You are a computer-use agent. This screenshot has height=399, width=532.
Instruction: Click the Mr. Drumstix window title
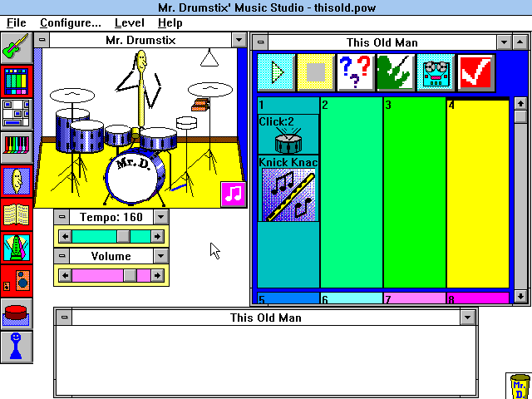[140, 40]
